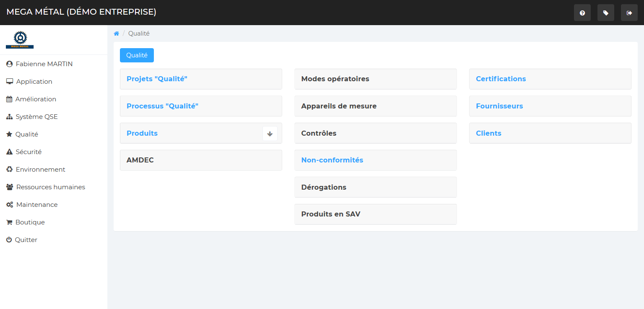The width and height of the screenshot is (644, 309).
Task: Select Ressources humaines in the sidebar
Action: click(50, 187)
